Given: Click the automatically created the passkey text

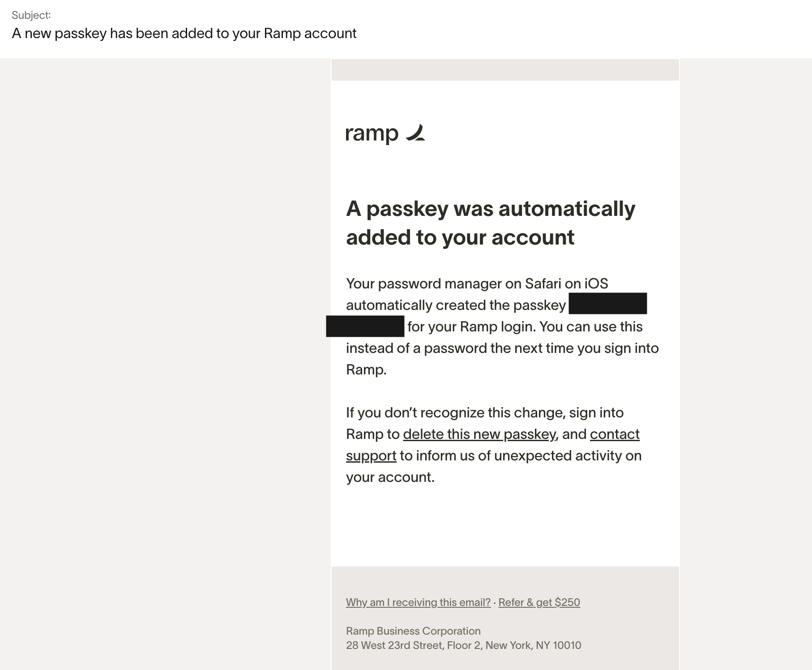Looking at the screenshot, I should pos(456,305).
